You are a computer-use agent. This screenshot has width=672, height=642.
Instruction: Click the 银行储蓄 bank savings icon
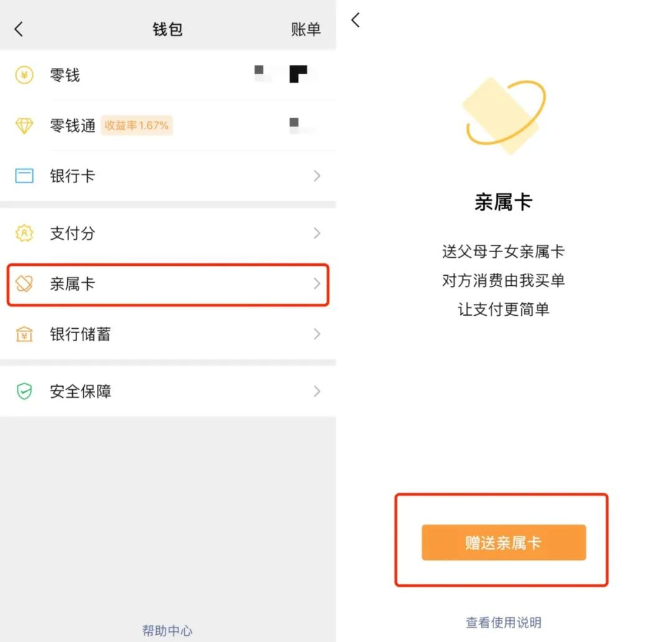[24, 334]
